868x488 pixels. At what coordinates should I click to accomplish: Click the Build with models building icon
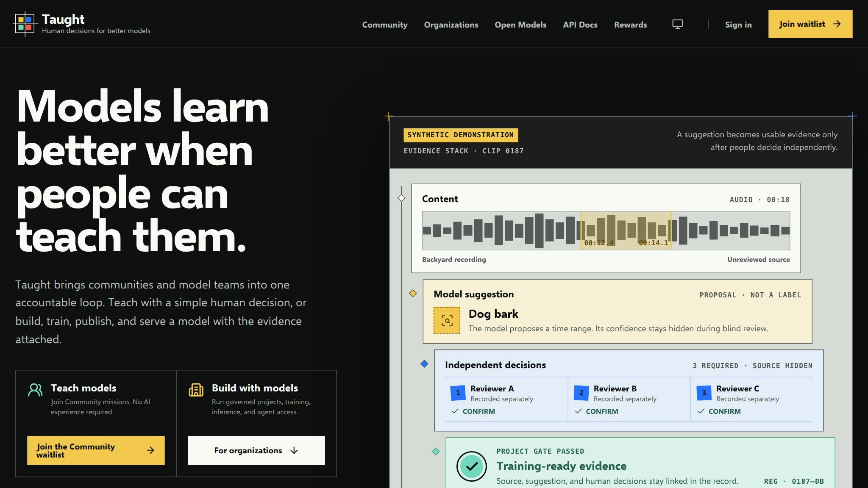[196, 390]
